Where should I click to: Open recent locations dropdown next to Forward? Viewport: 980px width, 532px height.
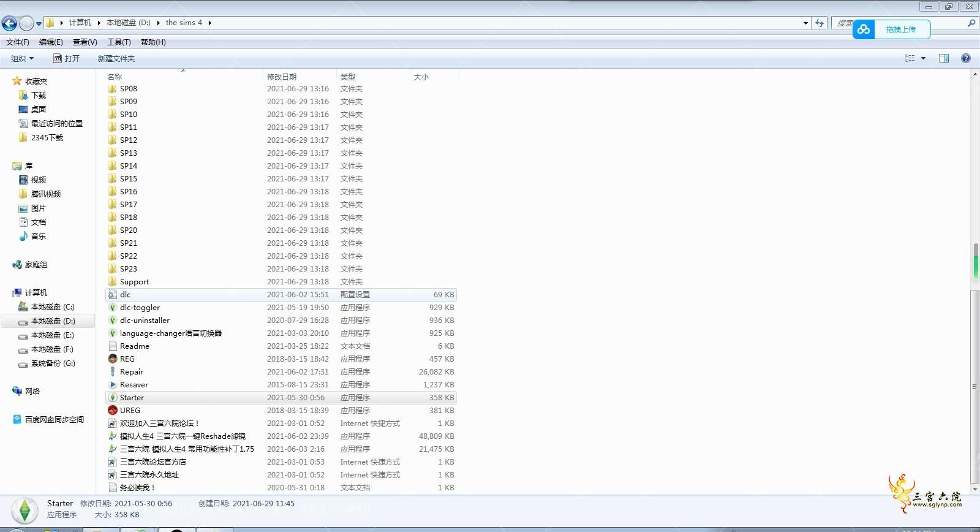click(x=39, y=24)
